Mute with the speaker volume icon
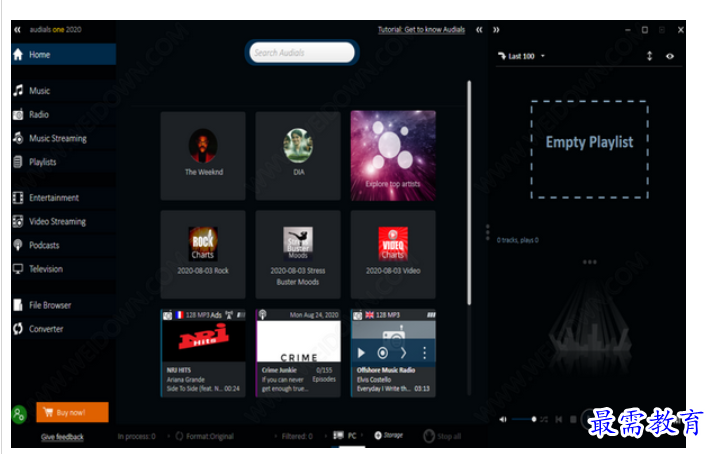The image size is (712, 454). click(x=503, y=419)
